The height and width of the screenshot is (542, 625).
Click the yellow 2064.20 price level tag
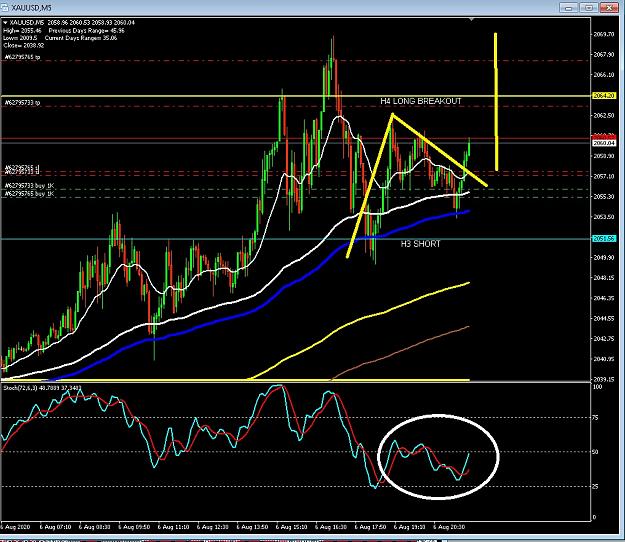[604, 96]
